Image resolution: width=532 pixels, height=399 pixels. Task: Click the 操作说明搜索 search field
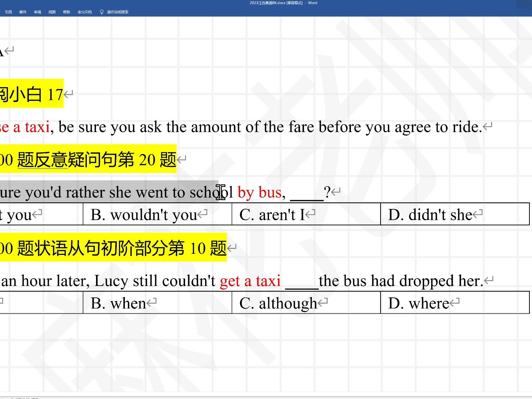[118, 12]
